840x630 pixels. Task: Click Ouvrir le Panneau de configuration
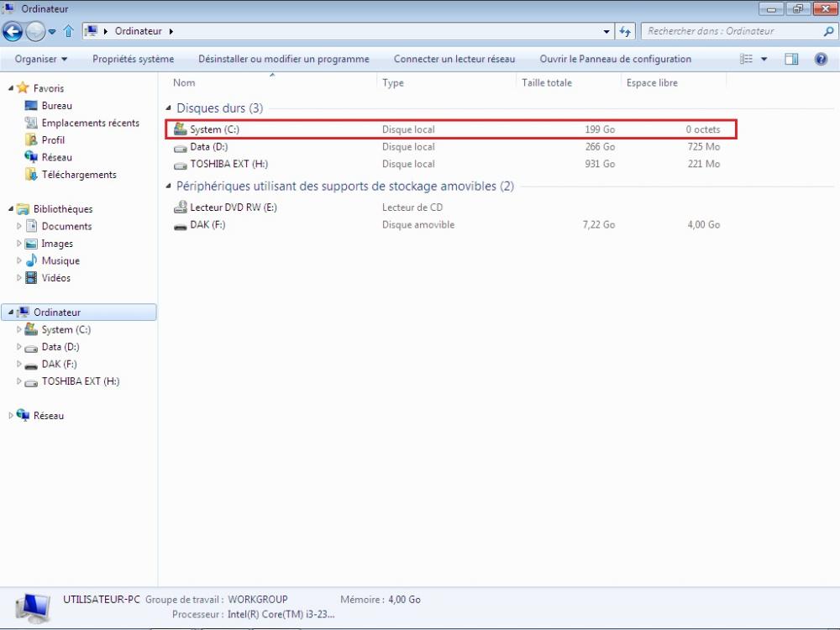coord(616,59)
